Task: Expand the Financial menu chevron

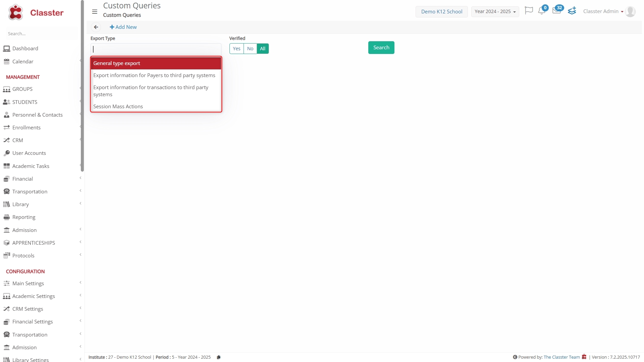Action: coord(80,178)
